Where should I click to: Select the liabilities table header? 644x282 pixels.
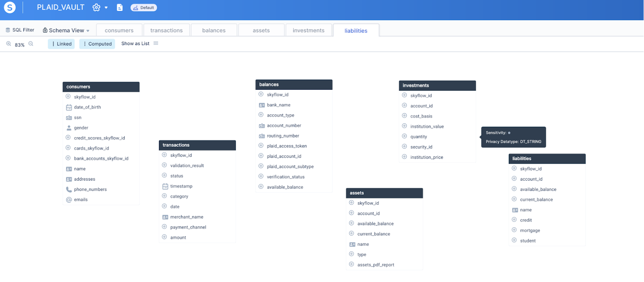[547, 159]
